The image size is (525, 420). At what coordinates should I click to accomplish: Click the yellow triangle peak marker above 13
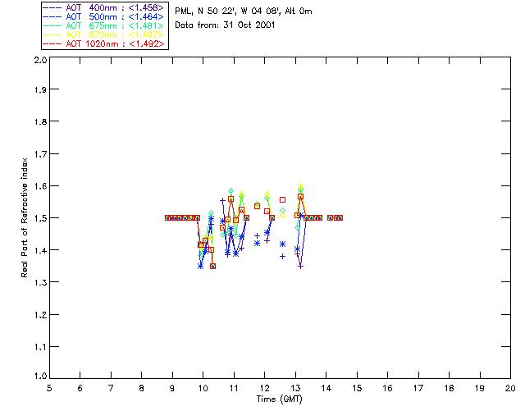pos(301,186)
